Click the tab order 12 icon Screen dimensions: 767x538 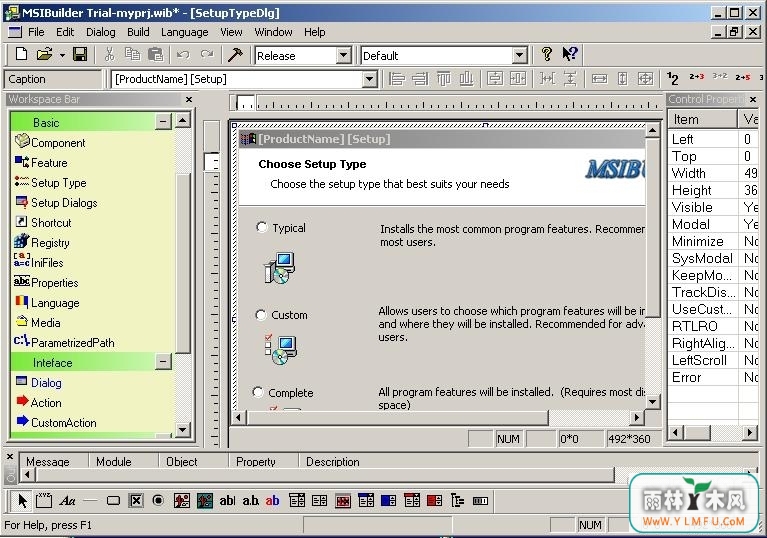pyautogui.click(x=673, y=78)
